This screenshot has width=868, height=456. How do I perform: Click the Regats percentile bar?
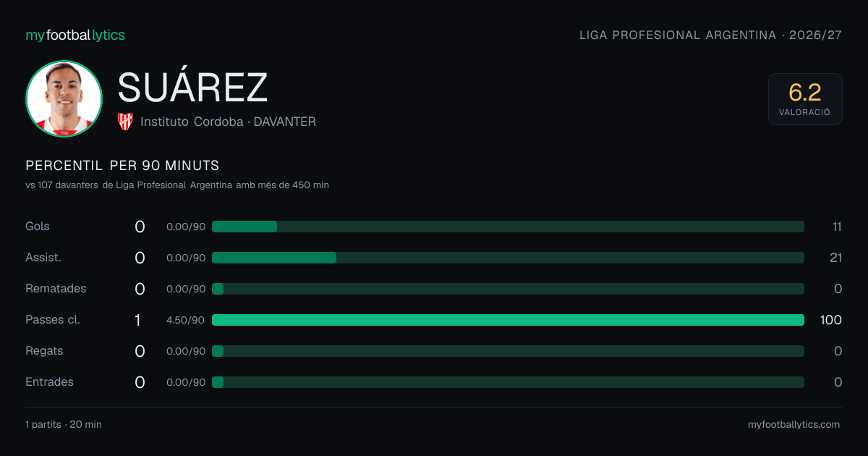click(508, 351)
